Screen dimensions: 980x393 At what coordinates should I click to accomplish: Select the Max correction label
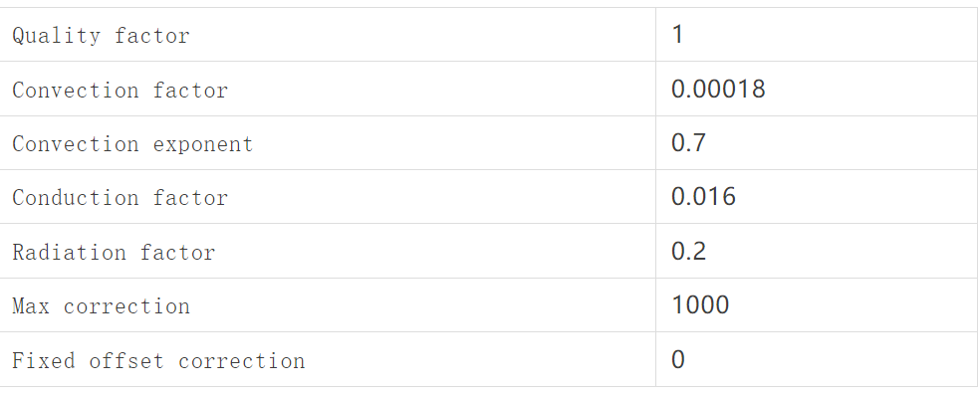point(102,306)
